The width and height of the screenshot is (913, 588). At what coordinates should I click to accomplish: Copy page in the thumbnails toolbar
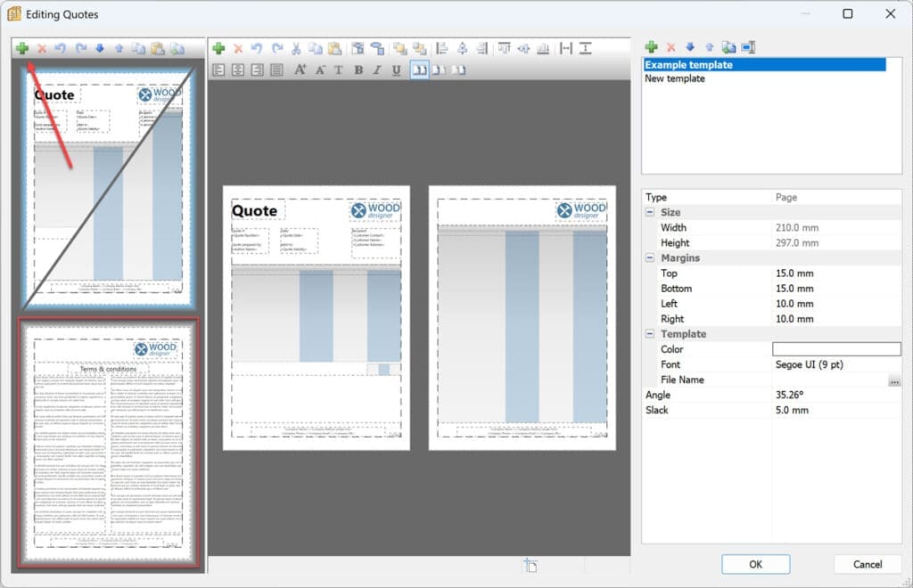point(138,49)
